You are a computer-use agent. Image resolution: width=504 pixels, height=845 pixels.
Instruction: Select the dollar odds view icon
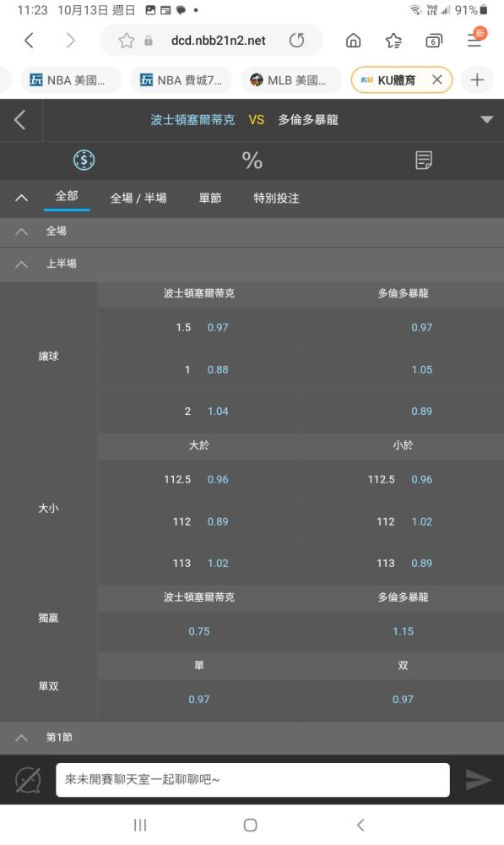[x=84, y=160]
